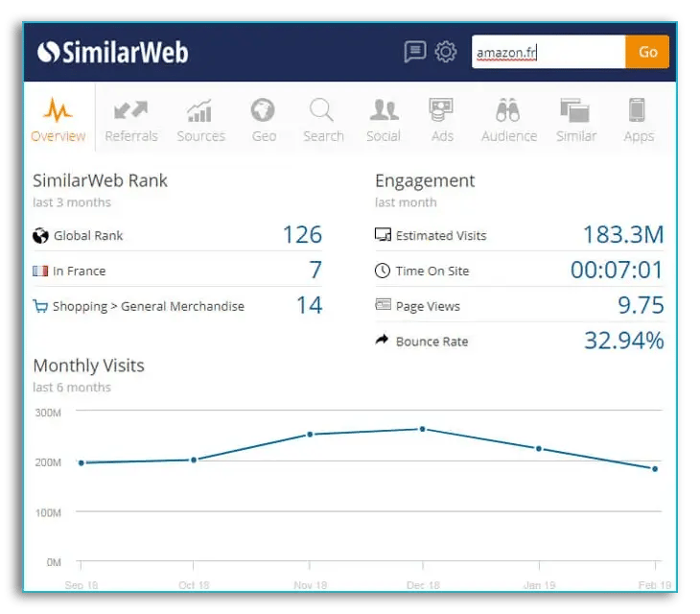Click the 0M axis label
The width and height of the screenshot is (700, 614).
[x=54, y=562]
